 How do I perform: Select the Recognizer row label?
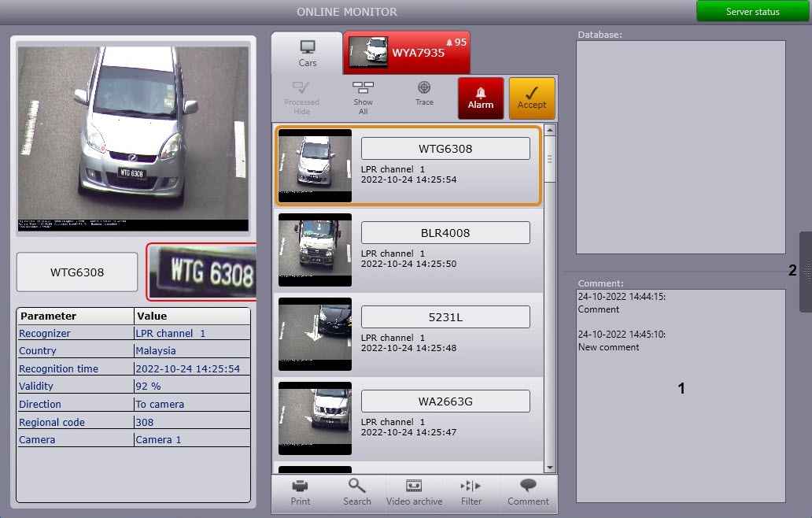click(45, 333)
